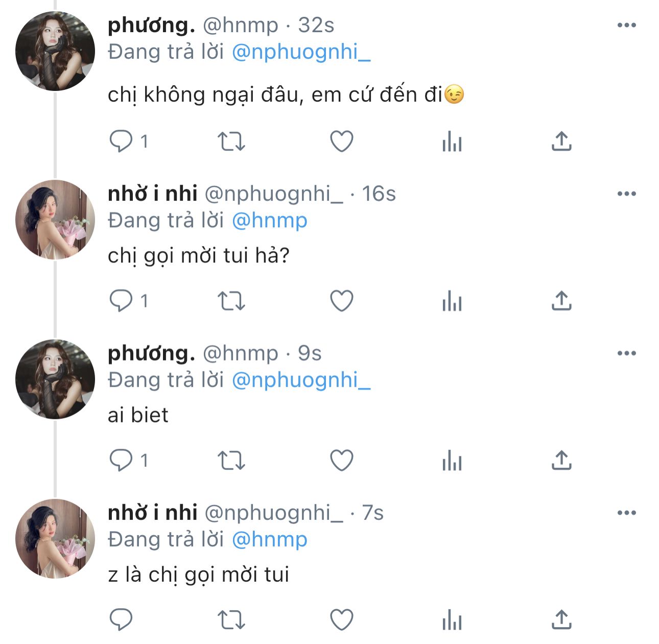Like the "chị không ngại đâu" tweet

[x=342, y=141]
